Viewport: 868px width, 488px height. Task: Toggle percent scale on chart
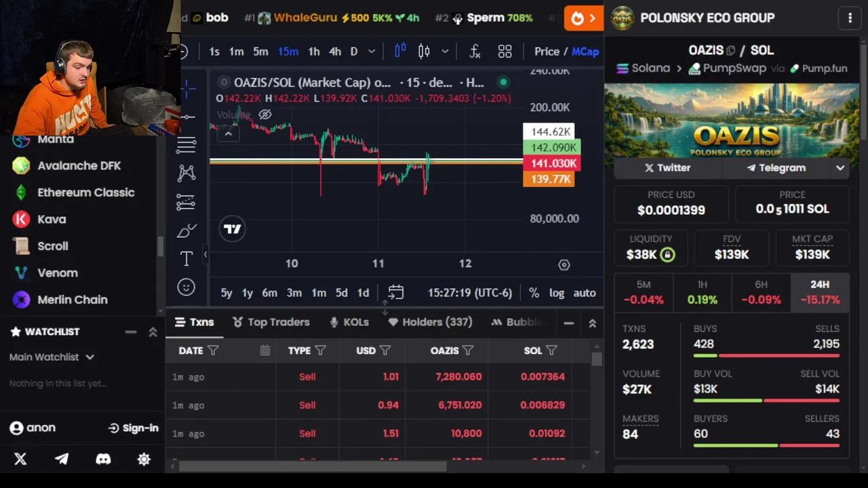(534, 293)
